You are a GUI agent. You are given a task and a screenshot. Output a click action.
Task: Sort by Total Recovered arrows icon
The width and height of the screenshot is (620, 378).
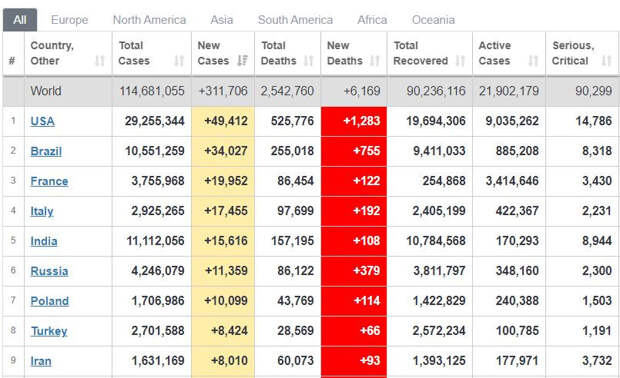(460, 60)
